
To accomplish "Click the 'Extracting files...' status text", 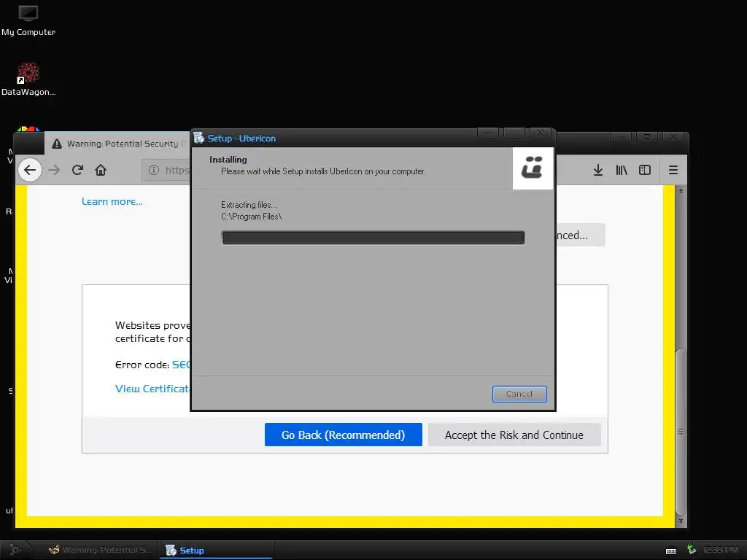I will [249, 205].
